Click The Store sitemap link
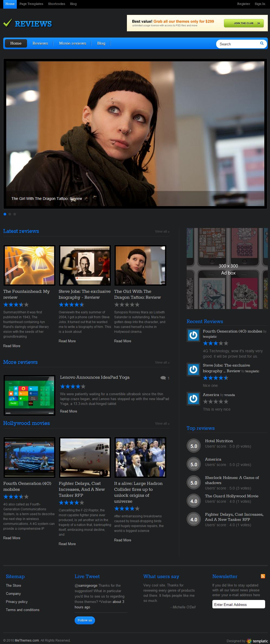Viewport: 270px width, 644px height. 14,585
